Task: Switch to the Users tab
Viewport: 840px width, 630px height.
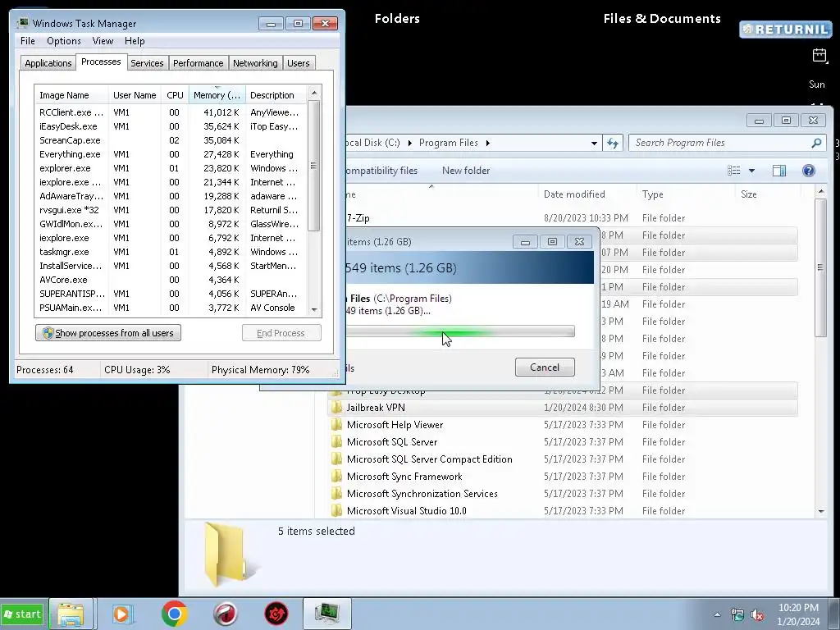Action: (299, 63)
